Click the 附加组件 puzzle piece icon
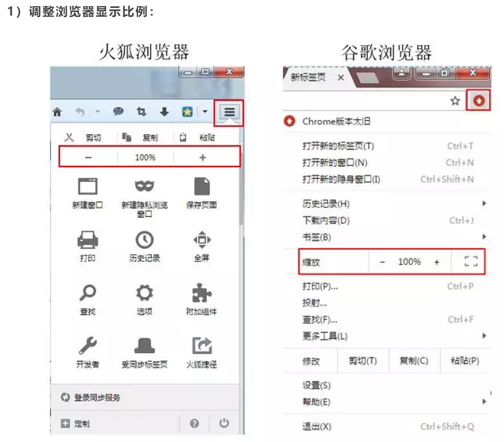504x442 pixels. [x=202, y=294]
